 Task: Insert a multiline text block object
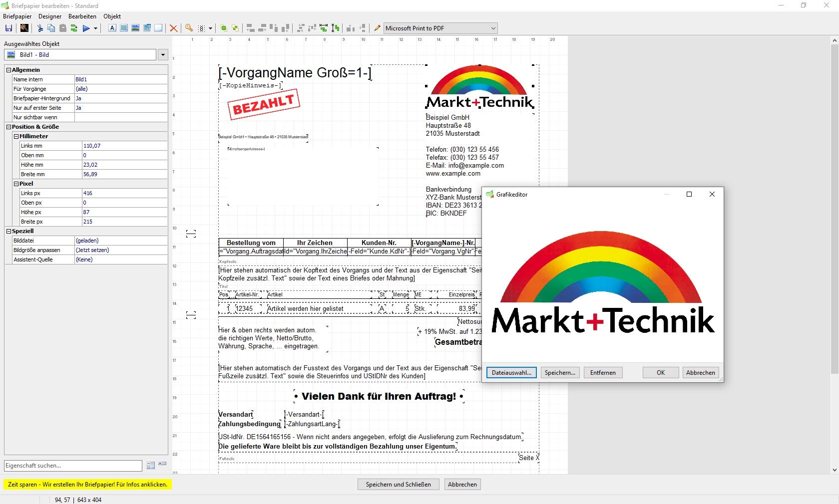click(x=124, y=28)
